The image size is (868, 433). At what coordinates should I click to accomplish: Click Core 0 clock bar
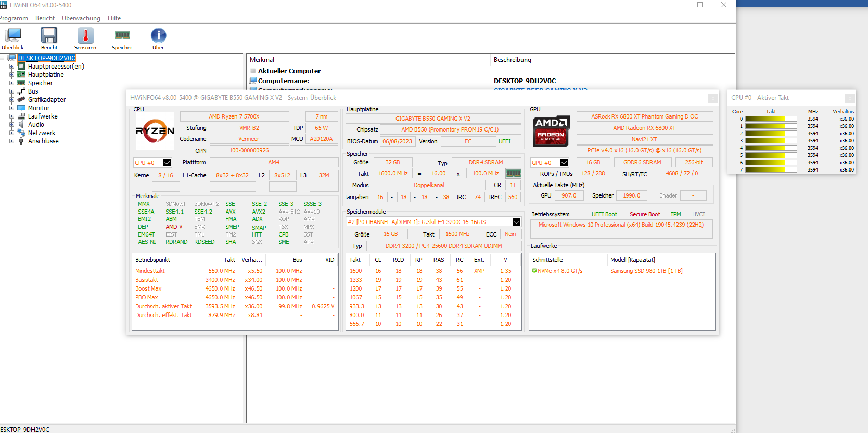coord(771,119)
